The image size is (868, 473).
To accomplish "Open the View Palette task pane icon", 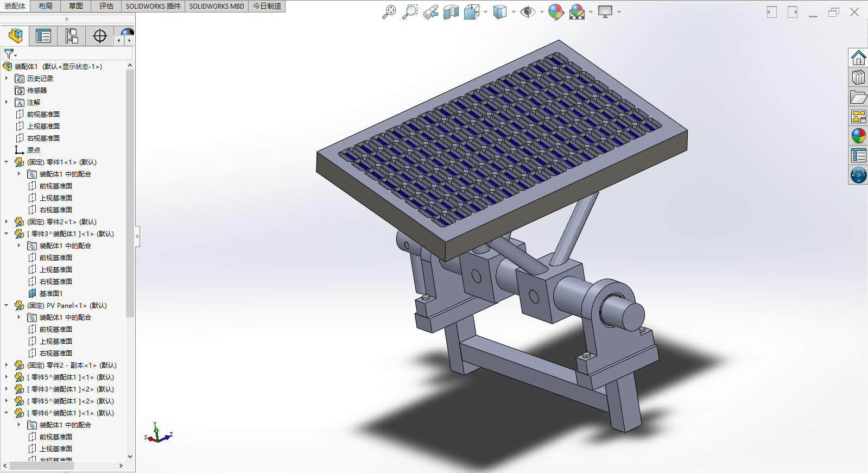I will coord(858,116).
